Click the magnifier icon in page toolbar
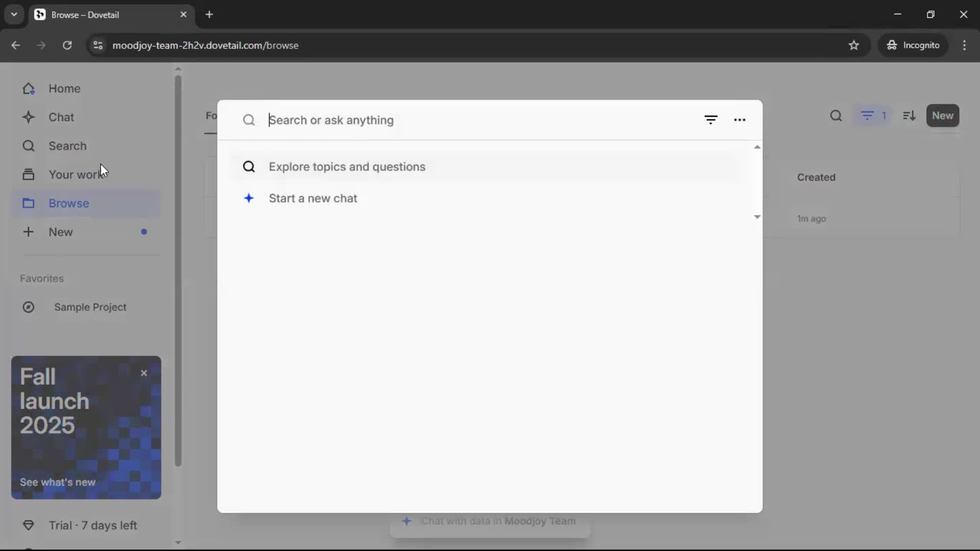The width and height of the screenshot is (980, 551). point(836,116)
